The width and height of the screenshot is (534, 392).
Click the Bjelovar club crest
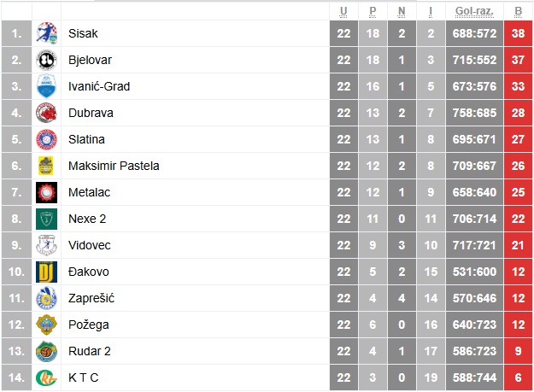tap(46, 61)
